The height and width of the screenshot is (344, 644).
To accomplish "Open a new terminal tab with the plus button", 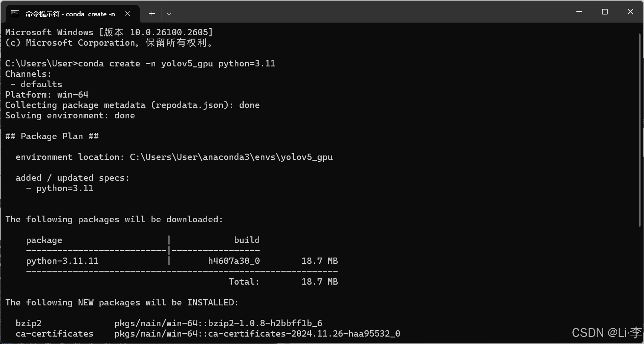I will click(x=152, y=13).
